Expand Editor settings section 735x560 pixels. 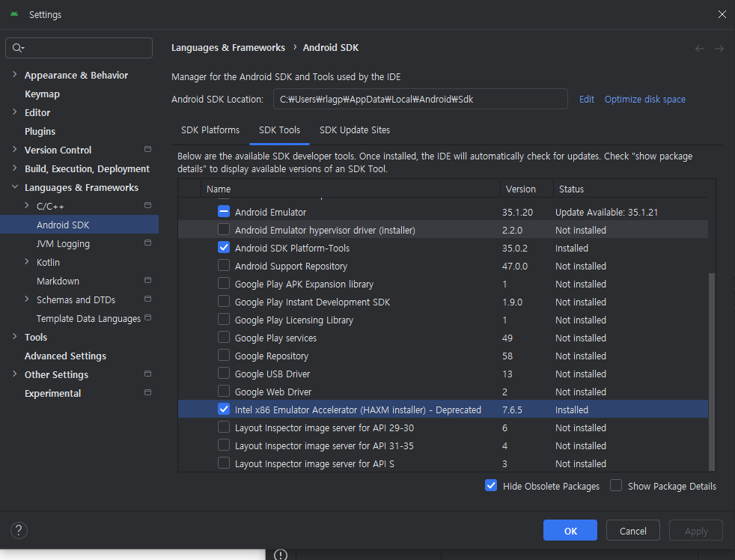pyautogui.click(x=14, y=112)
